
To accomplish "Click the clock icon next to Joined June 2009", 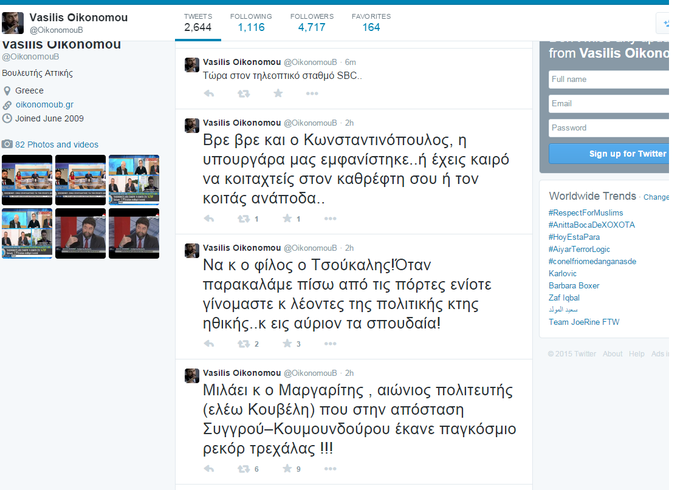I will [x=7, y=119].
